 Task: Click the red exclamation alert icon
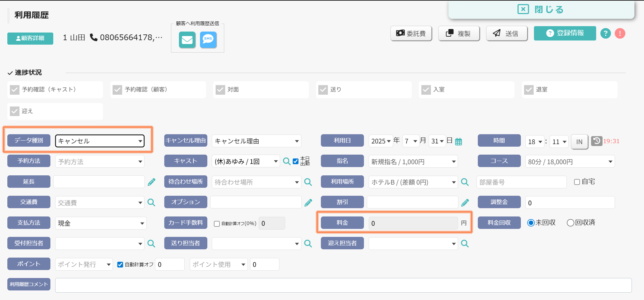[620, 33]
